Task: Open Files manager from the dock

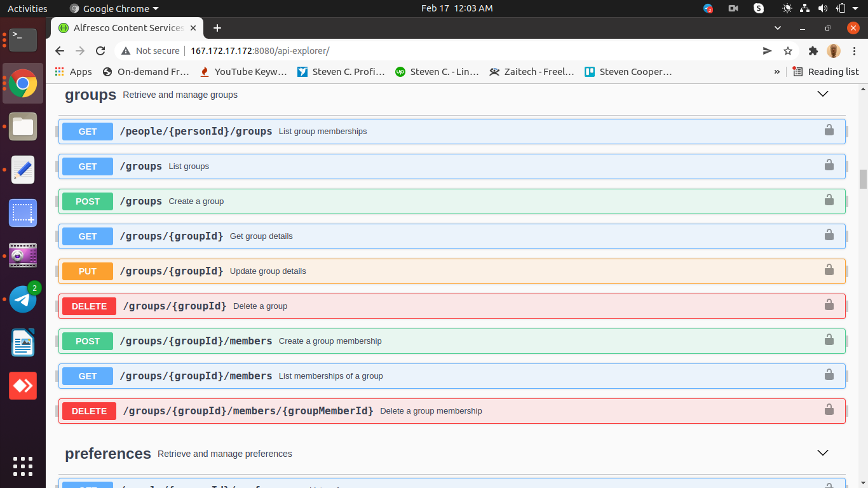Action: (x=23, y=126)
